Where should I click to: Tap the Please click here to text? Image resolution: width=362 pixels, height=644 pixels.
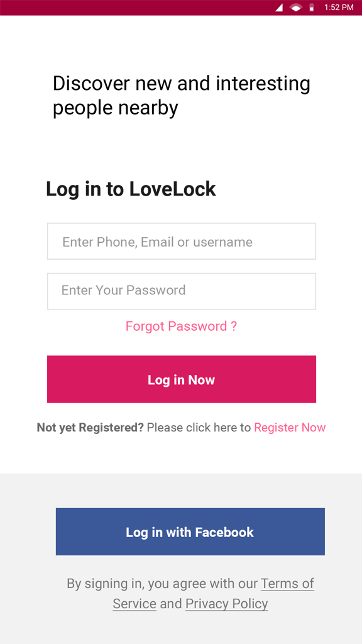point(199,428)
